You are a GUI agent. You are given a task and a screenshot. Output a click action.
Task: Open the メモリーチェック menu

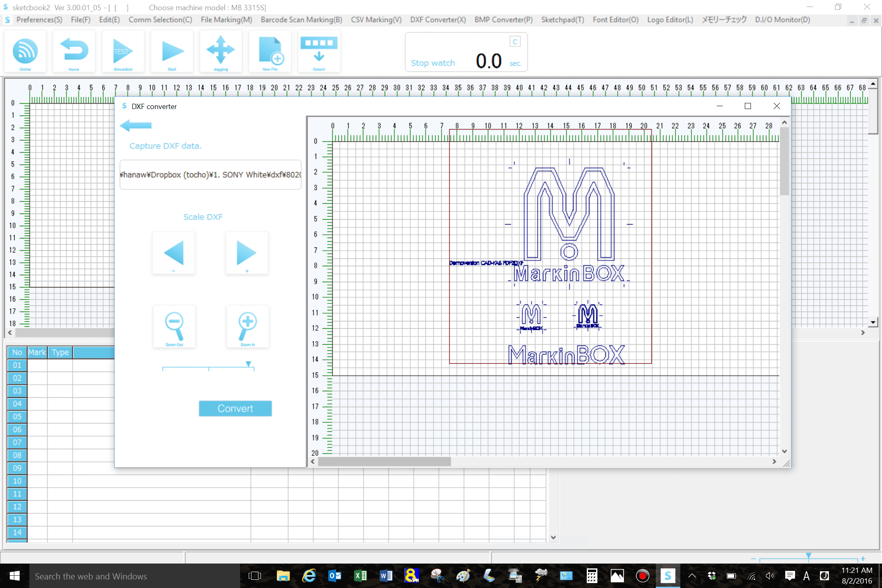(724, 20)
